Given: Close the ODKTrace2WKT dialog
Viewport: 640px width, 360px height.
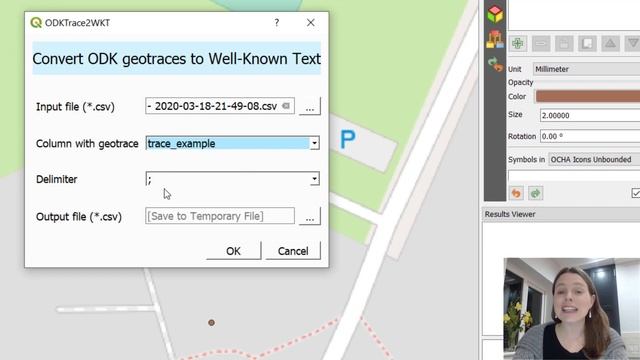Looking at the screenshot, I should 311,22.
